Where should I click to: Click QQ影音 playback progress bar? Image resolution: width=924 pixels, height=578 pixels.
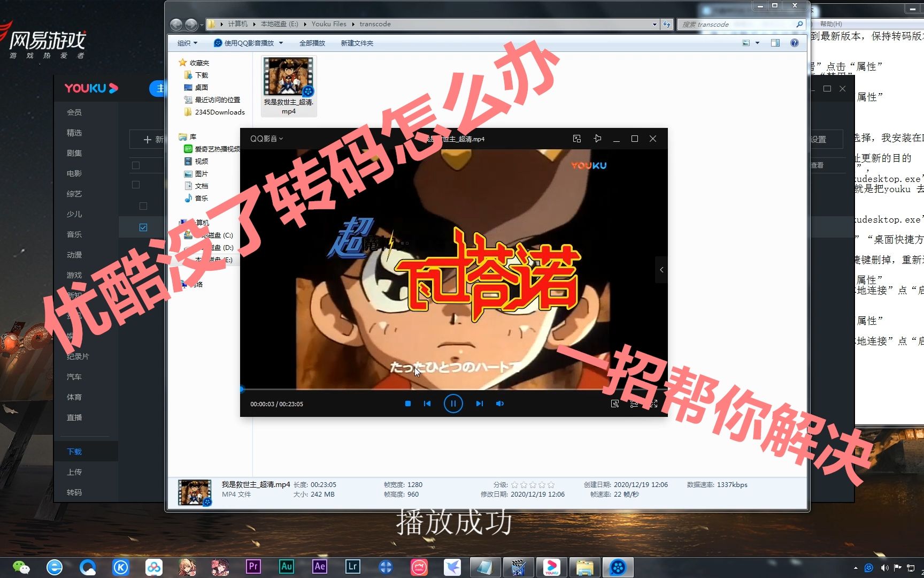coord(453,389)
